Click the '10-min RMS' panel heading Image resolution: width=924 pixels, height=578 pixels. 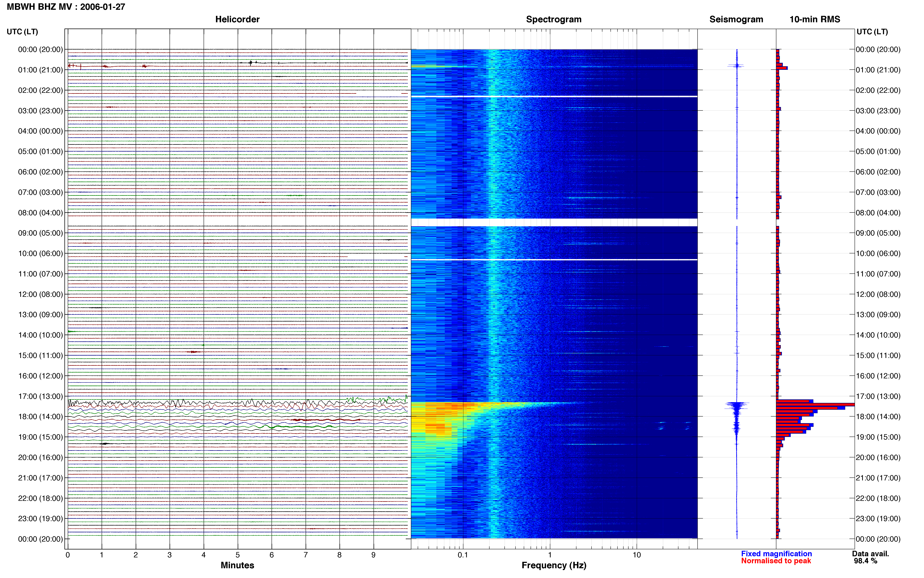tap(815, 20)
